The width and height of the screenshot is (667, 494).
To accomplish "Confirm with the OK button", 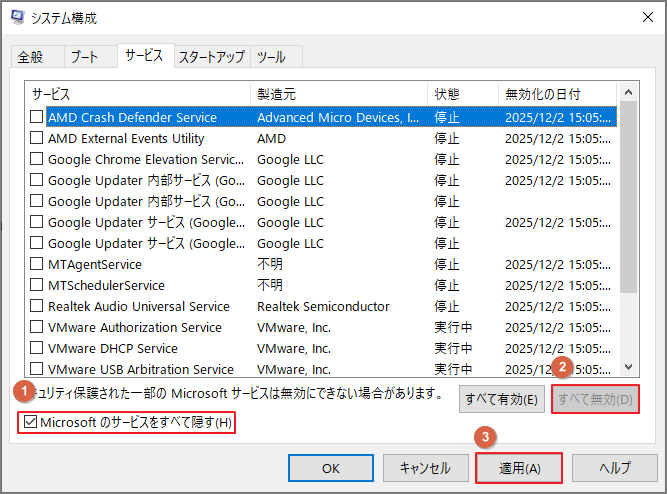I will pos(331,468).
